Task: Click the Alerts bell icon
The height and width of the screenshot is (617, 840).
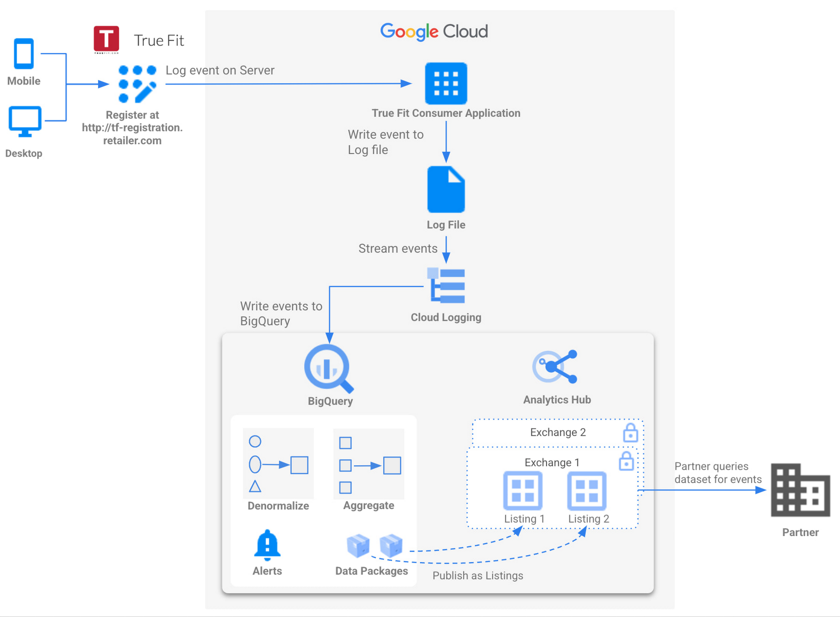Action: [x=267, y=545]
